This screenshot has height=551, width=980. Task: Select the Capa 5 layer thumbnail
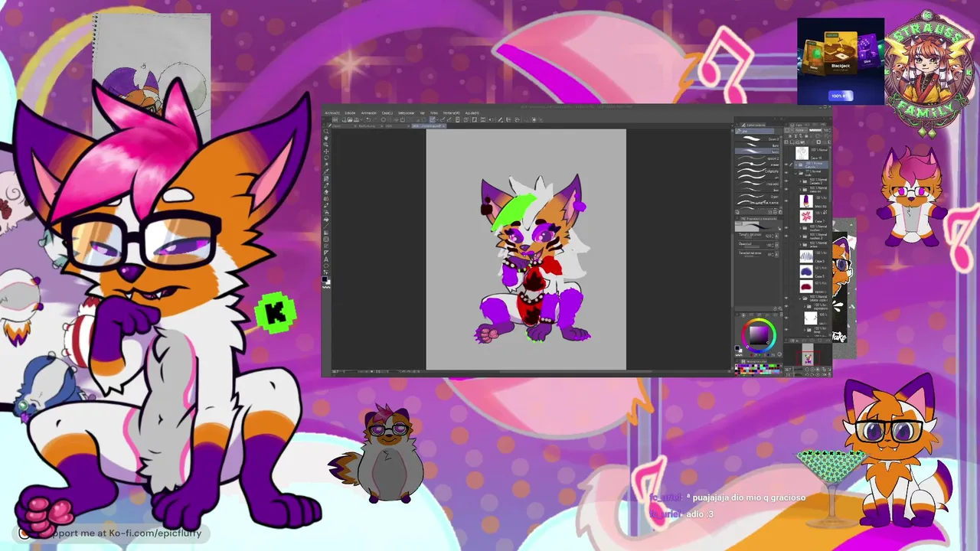pyautogui.click(x=806, y=270)
